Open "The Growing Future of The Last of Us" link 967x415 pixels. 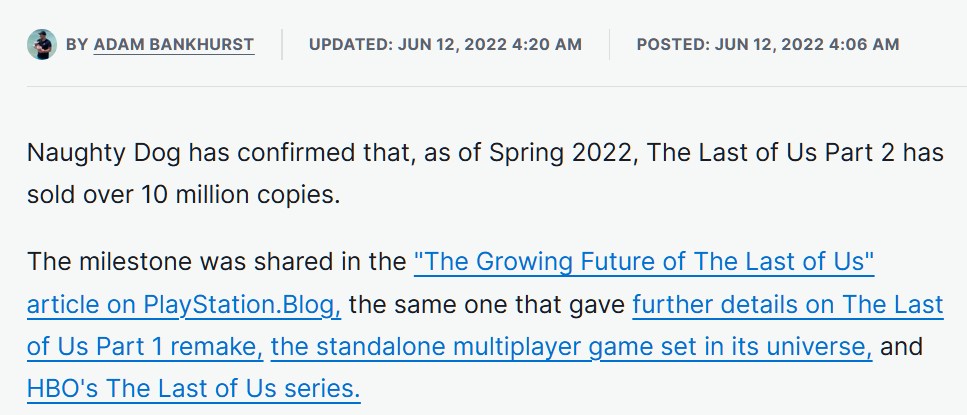(644, 262)
